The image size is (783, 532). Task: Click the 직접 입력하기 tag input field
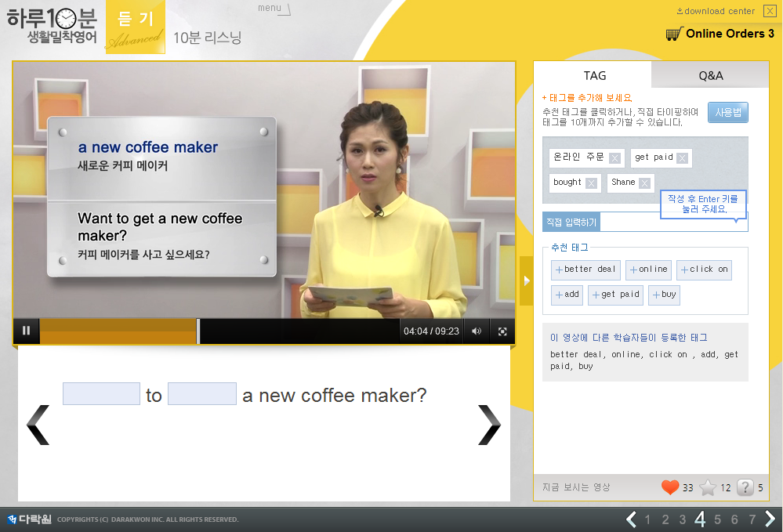[x=672, y=223]
